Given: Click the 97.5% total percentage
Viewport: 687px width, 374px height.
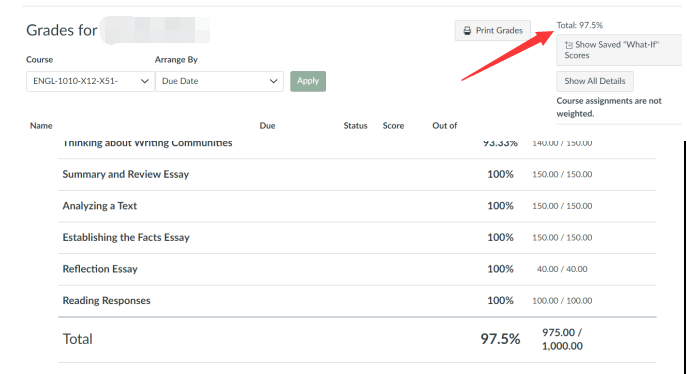Looking at the screenshot, I should click(500, 339).
